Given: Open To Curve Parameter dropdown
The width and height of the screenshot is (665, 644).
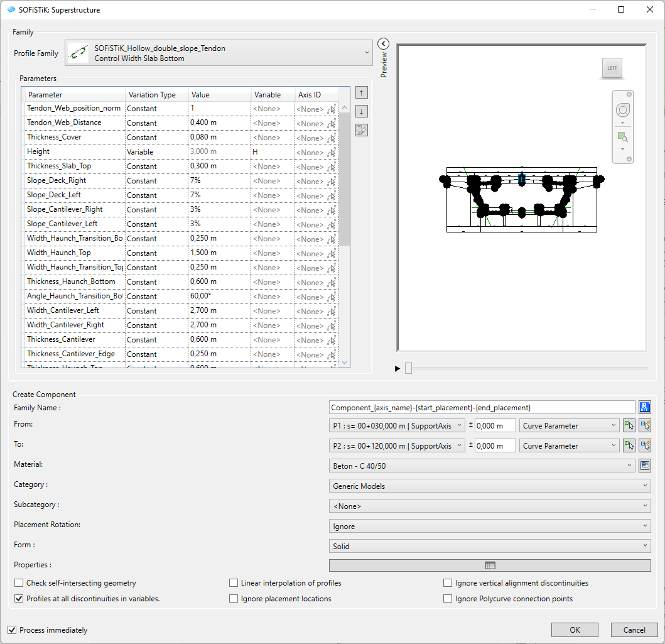Looking at the screenshot, I should (x=569, y=445).
